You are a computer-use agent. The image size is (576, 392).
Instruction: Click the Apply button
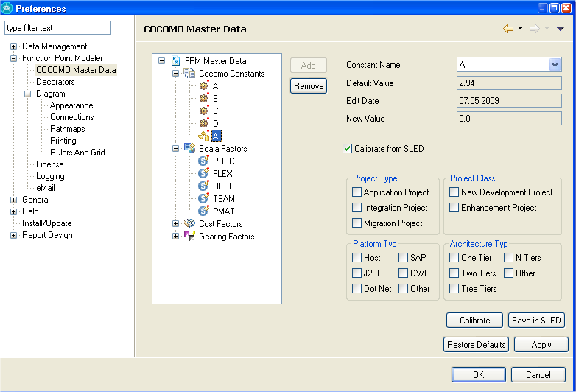point(541,345)
